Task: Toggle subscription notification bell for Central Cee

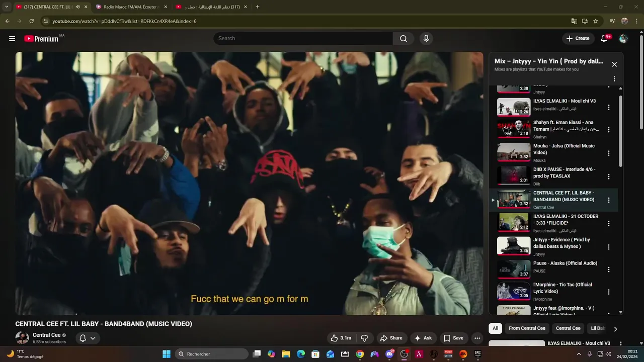Action: (x=88, y=338)
